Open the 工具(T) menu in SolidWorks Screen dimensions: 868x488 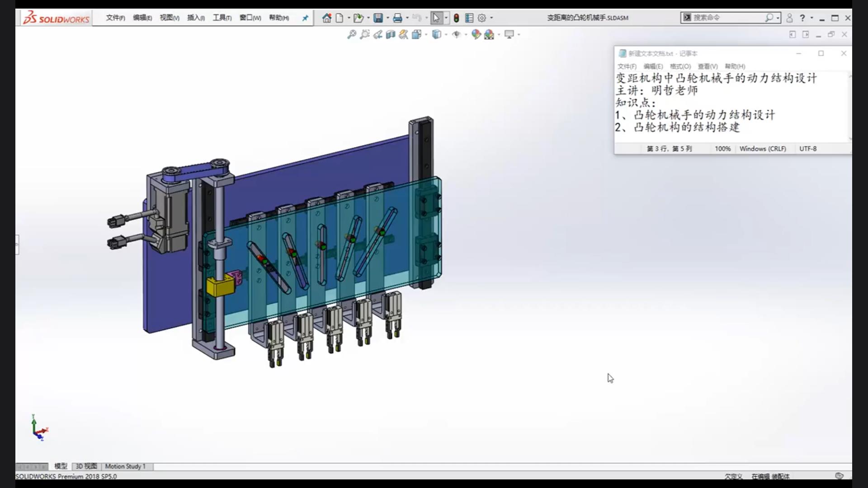[222, 18]
